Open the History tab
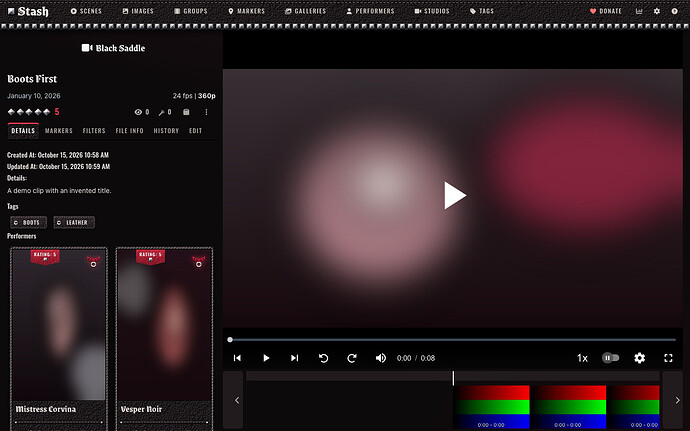The image size is (690, 431). [x=166, y=131]
